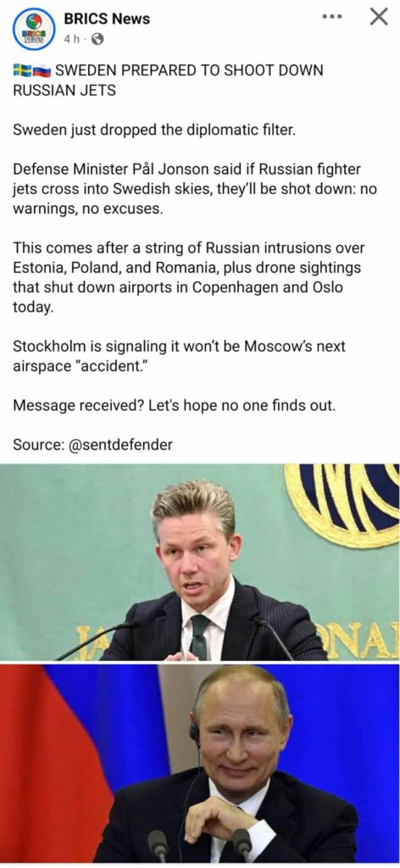The image size is (400, 868).
Task: Click the @sentdefender source mention
Action: coord(120,444)
